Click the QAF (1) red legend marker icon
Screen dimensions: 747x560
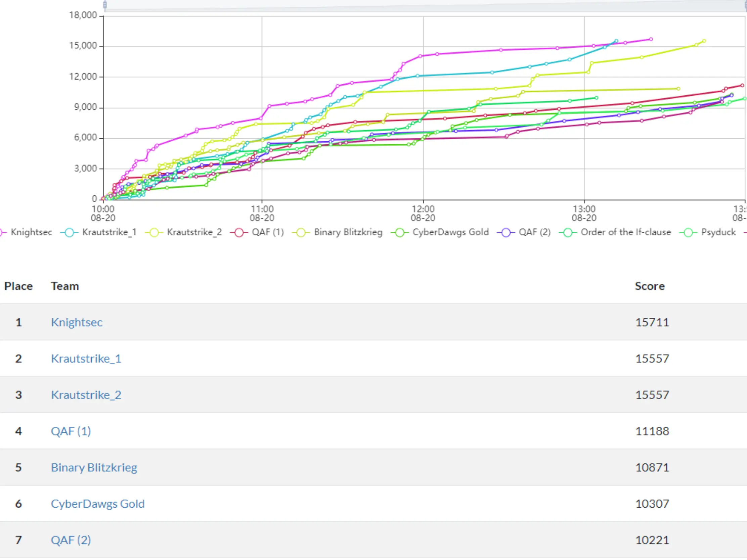239,233
